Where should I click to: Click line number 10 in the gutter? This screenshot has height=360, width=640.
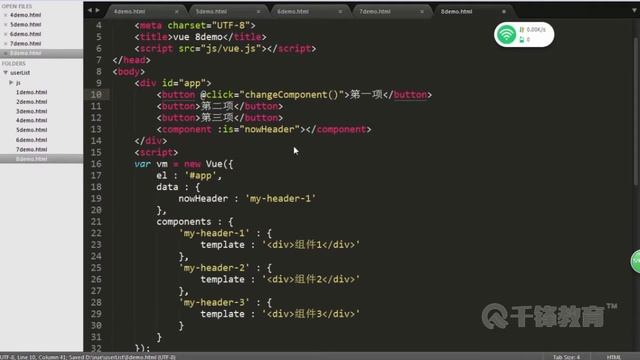click(x=96, y=95)
